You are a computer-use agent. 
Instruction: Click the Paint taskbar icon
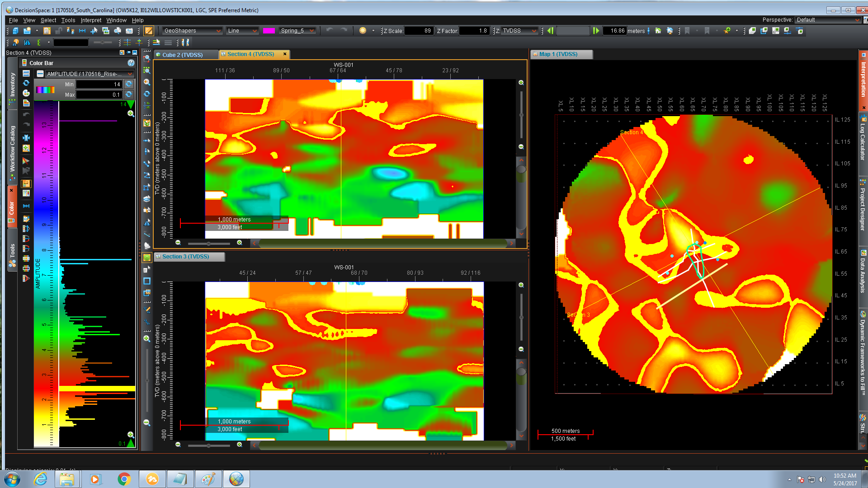[208, 479]
